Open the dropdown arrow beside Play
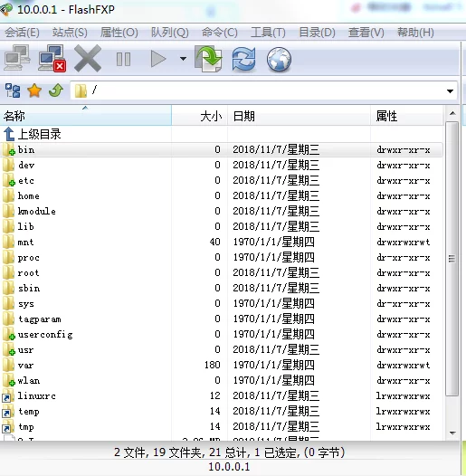Viewport: 466px width, 476px height. click(x=183, y=59)
